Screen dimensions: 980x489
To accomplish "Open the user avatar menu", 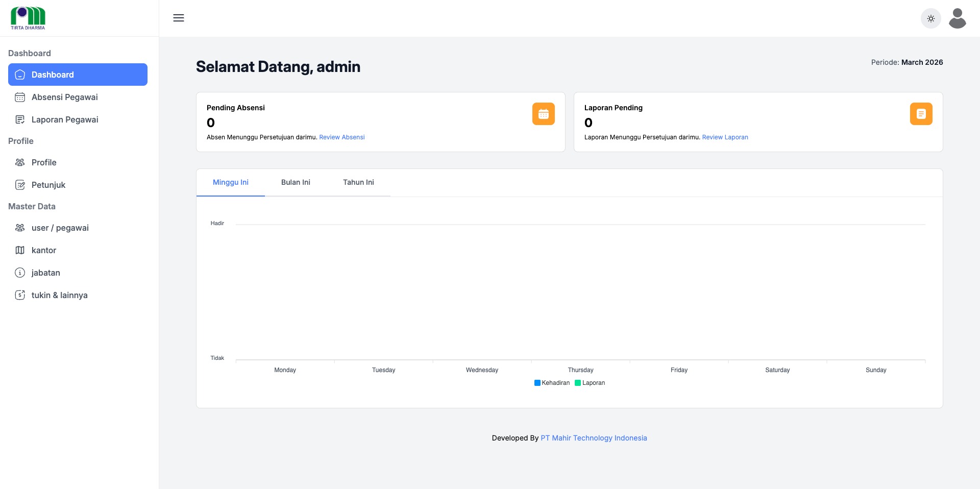I will click(x=957, y=18).
